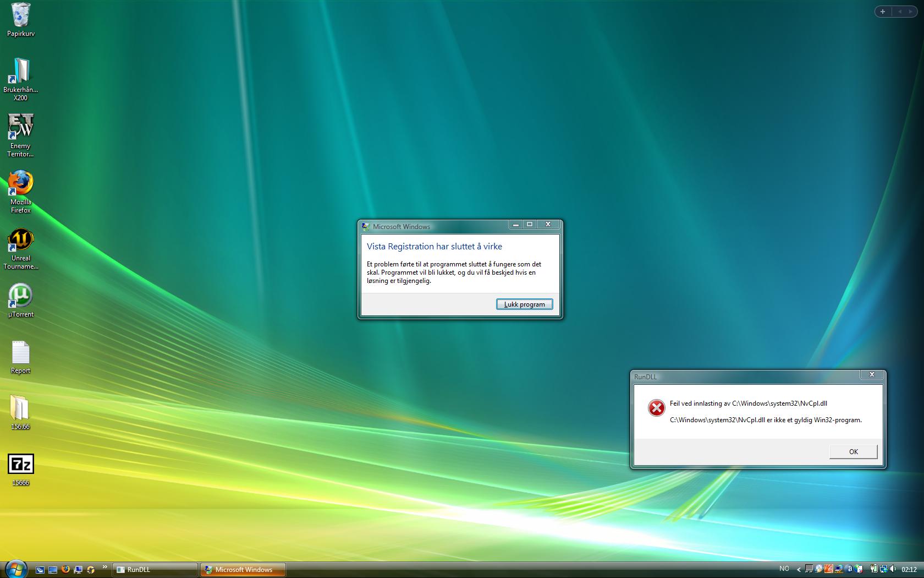Click Show desktop quick launch icon
924x578 pixels.
[53, 570]
